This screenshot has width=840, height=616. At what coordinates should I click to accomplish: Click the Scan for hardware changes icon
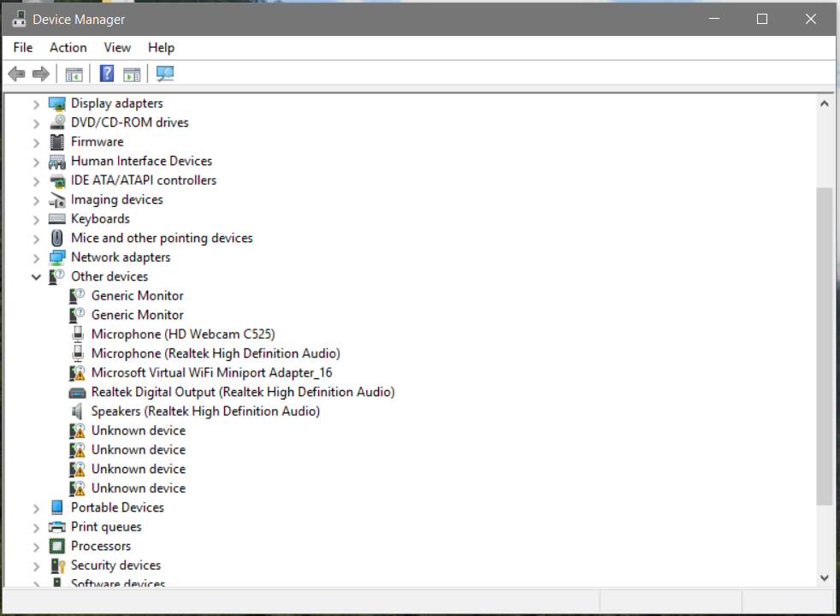pos(165,74)
